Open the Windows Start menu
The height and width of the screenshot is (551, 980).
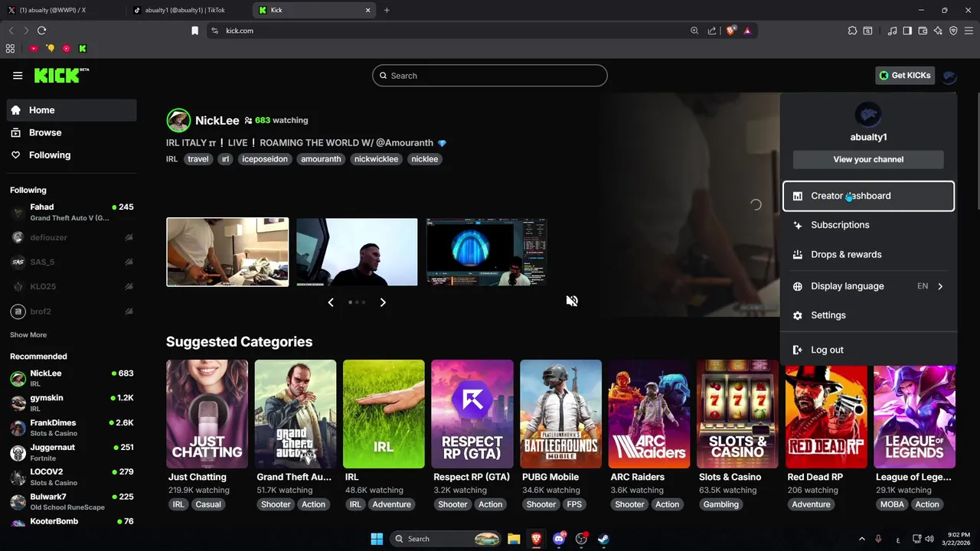coord(377,539)
